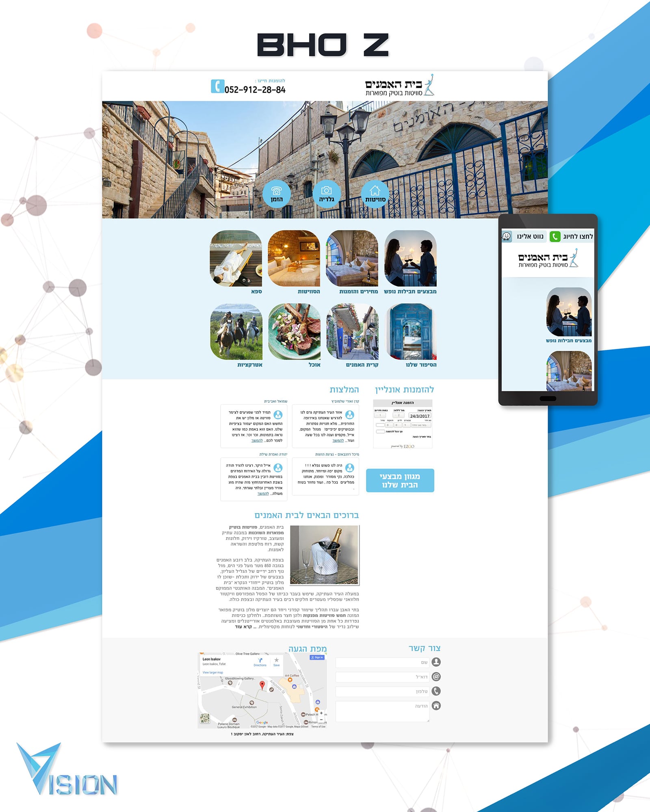The image size is (650, 812).
Task: Open the הסיפור שלנו blue door thumbnail
Action: coord(410,332)
